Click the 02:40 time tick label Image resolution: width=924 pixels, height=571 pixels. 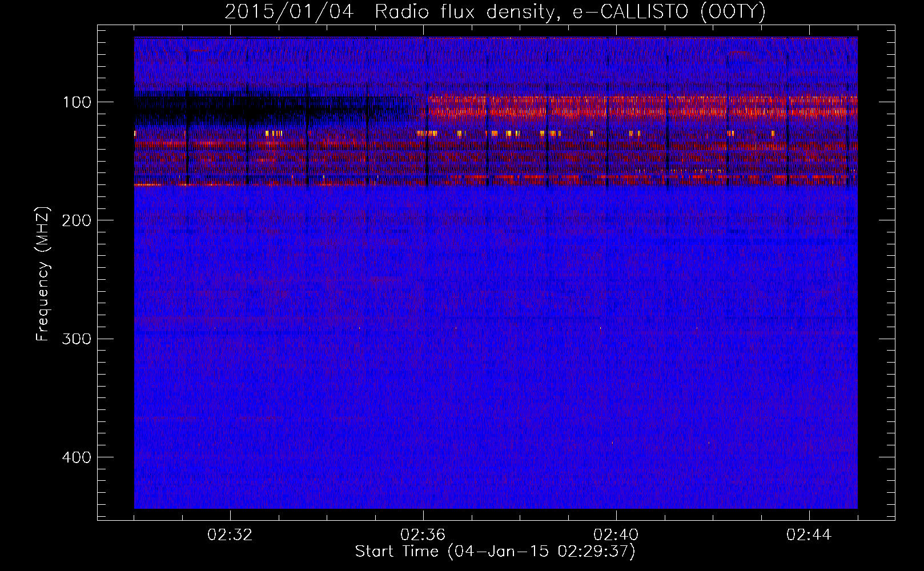(x=616, y=535)
